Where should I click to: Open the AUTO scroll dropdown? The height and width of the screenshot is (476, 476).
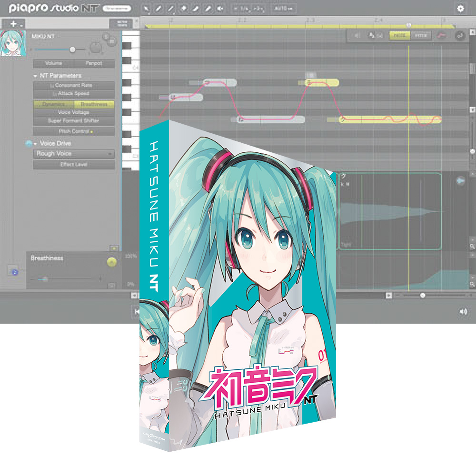point(284,9)
